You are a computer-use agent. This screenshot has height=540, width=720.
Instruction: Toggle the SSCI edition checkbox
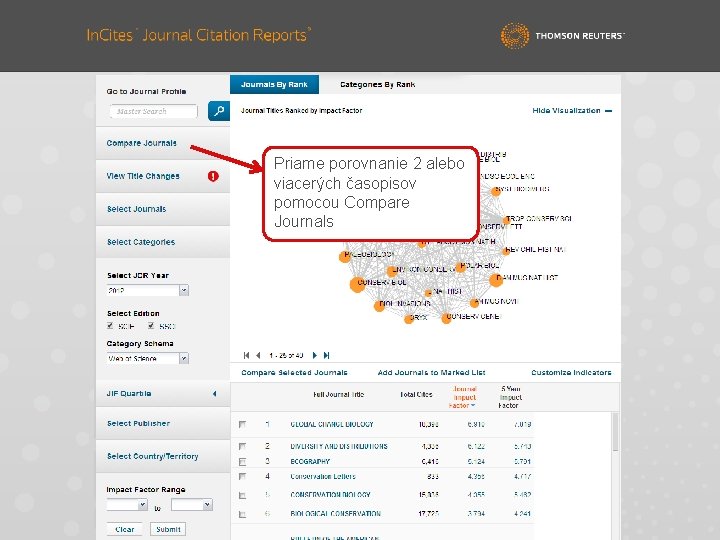point(151,326)
